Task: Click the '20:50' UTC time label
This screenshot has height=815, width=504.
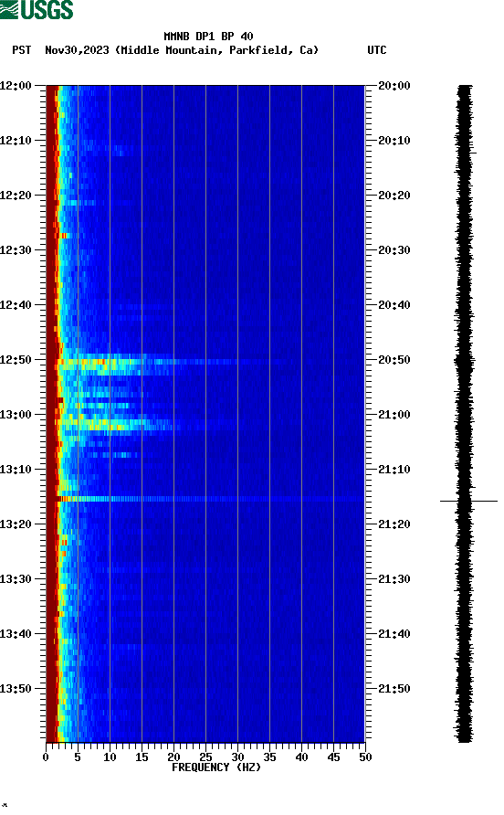Action: 394,360
